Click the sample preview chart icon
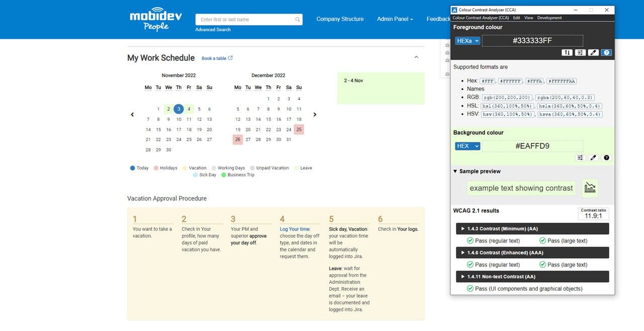644x331 pixels. point(590,188)
